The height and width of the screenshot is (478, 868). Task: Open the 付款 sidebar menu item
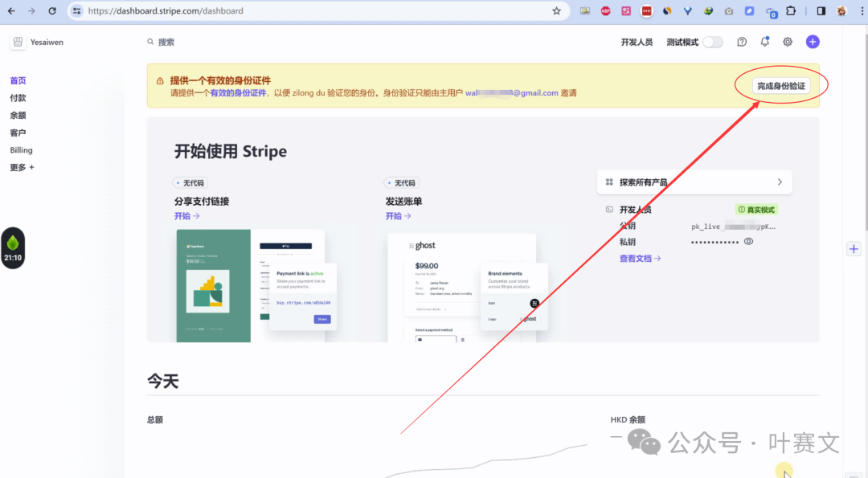point(18,98)
